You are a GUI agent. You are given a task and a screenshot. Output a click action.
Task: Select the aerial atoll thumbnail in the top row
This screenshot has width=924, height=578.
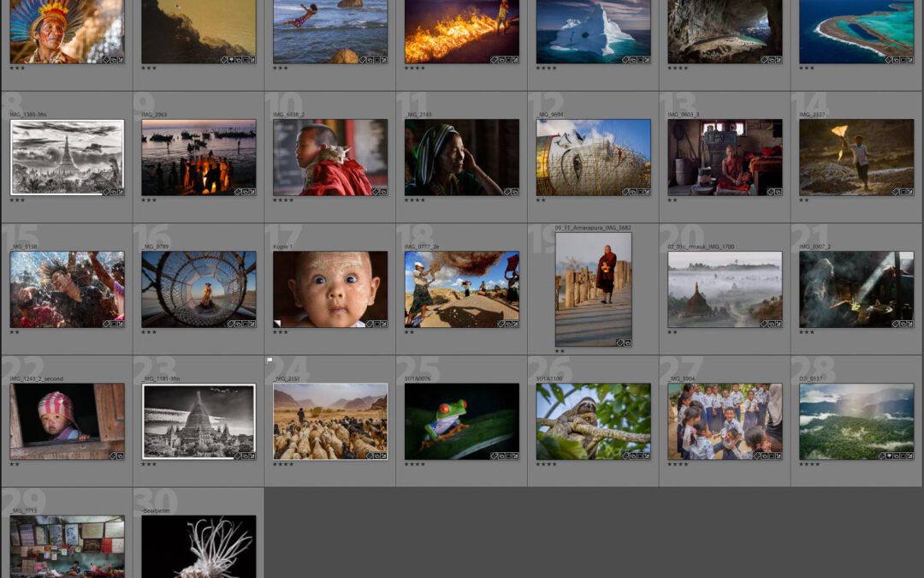click(x=856, y=32)
